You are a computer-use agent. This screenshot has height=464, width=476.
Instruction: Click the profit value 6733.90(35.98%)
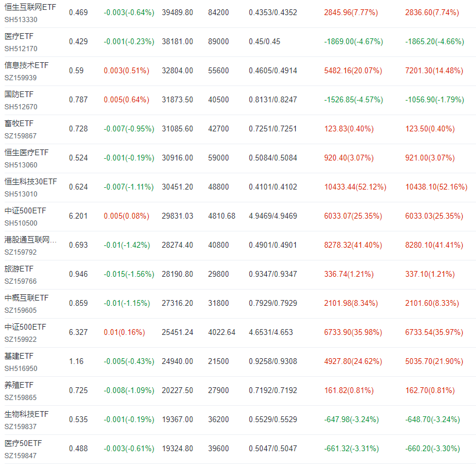tap(353, 332)
